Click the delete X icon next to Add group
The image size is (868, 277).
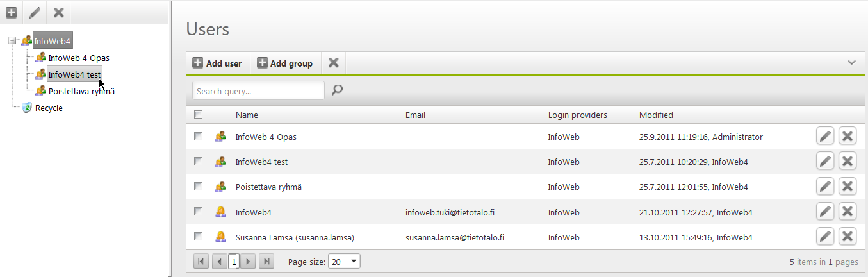(333, 63)
